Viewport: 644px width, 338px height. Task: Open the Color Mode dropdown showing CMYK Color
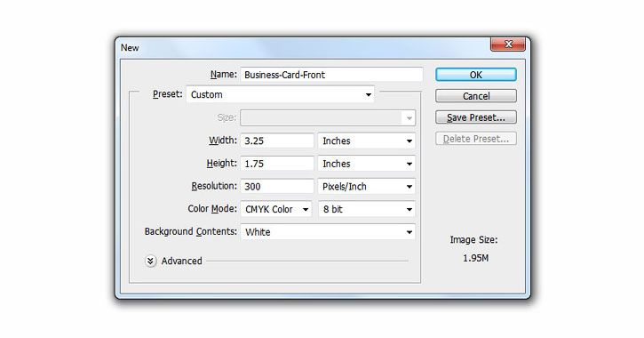point(276,209)
